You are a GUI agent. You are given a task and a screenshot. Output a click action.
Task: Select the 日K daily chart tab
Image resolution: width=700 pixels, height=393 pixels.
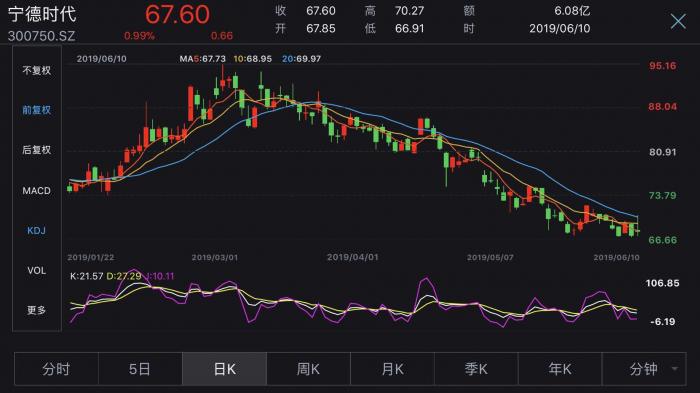tap(224, 369)
